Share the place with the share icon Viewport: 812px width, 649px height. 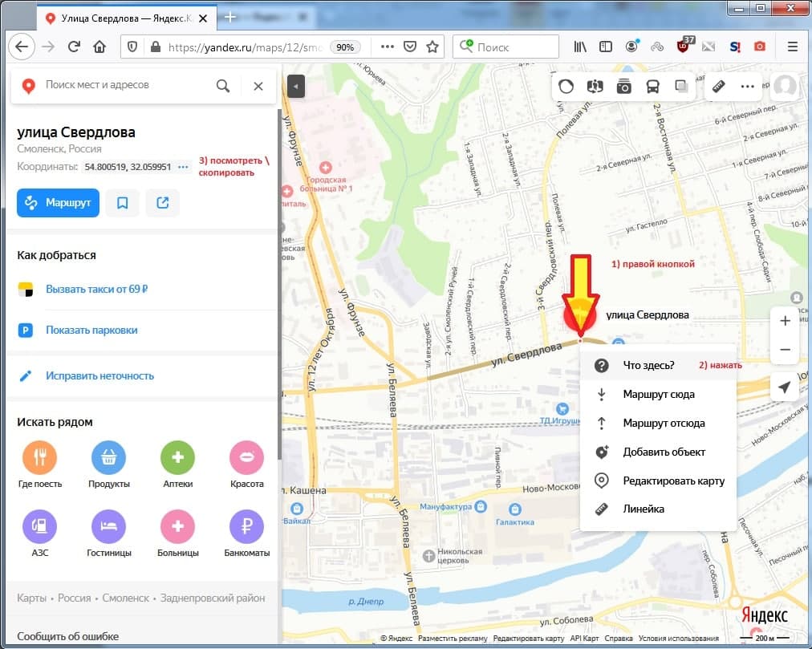point(163,202)
